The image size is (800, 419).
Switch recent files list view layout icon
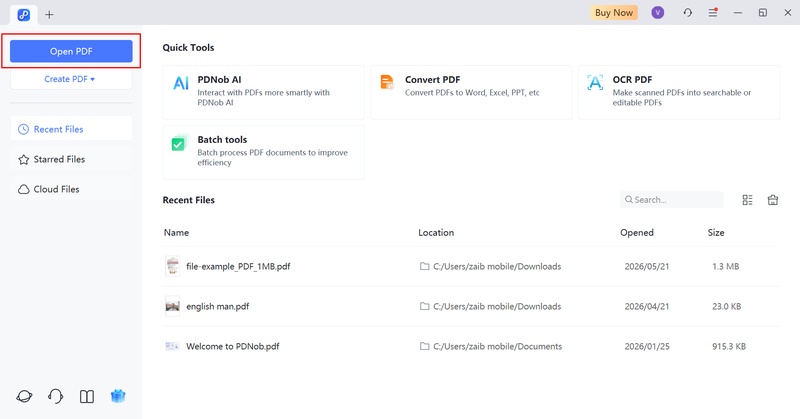point(747,200)
